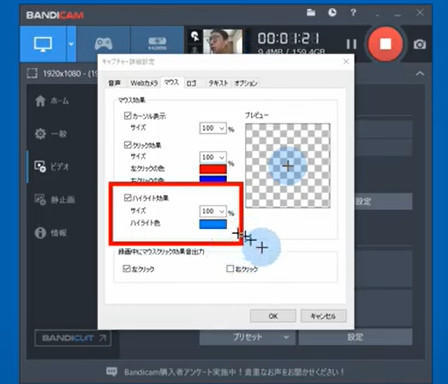The width and height of the screenshot is (448, 384).
Task: Click the webcam preview thumbnail
Action: point(222,41)
